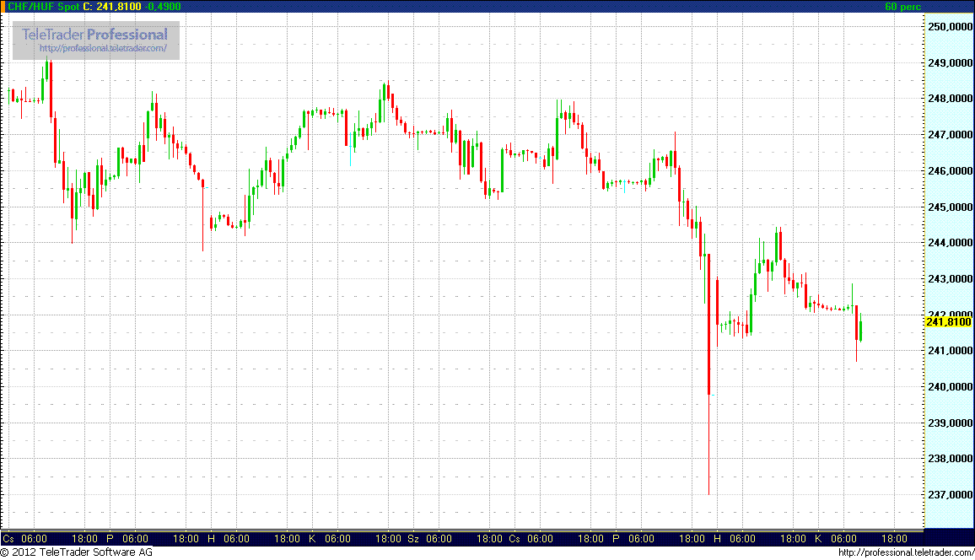Viewport: 975px width, 560px height.
Task: Click the Sz day label on time axis
Action: [413, 538]
